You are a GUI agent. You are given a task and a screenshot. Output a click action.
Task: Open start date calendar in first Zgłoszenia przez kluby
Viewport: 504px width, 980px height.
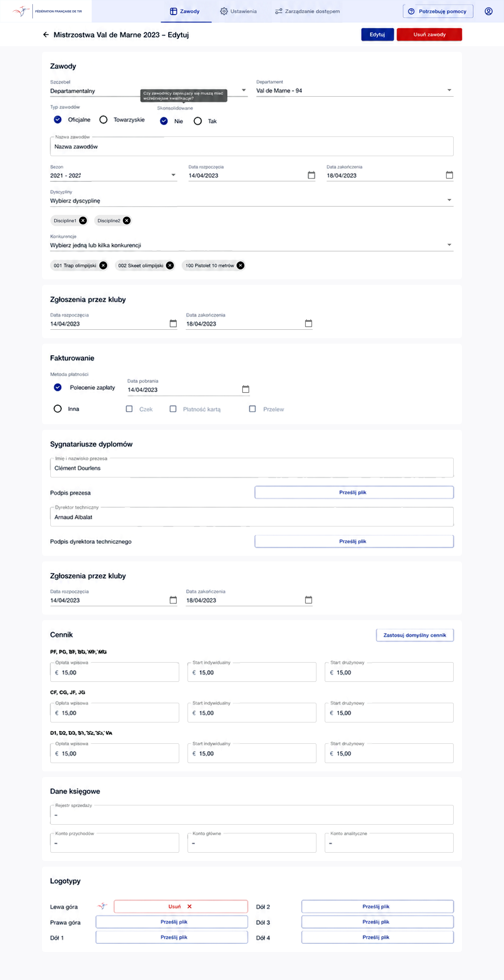click(x=173, y=323)
